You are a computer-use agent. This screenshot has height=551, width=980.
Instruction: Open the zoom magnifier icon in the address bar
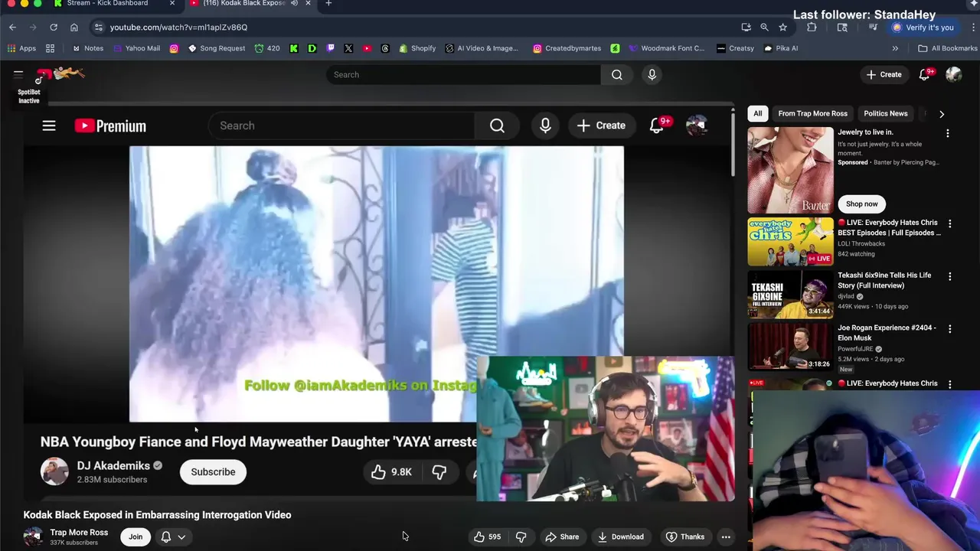click(764, 27)
